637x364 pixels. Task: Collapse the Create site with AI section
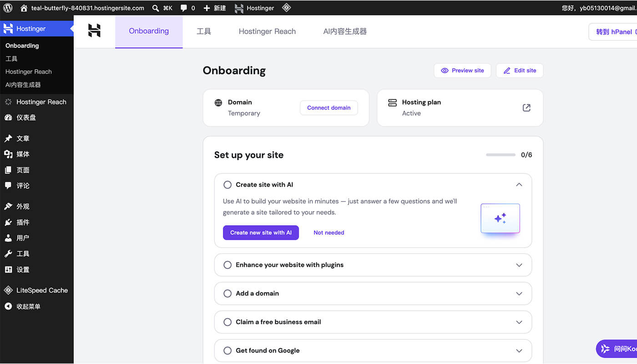(519, 185)
